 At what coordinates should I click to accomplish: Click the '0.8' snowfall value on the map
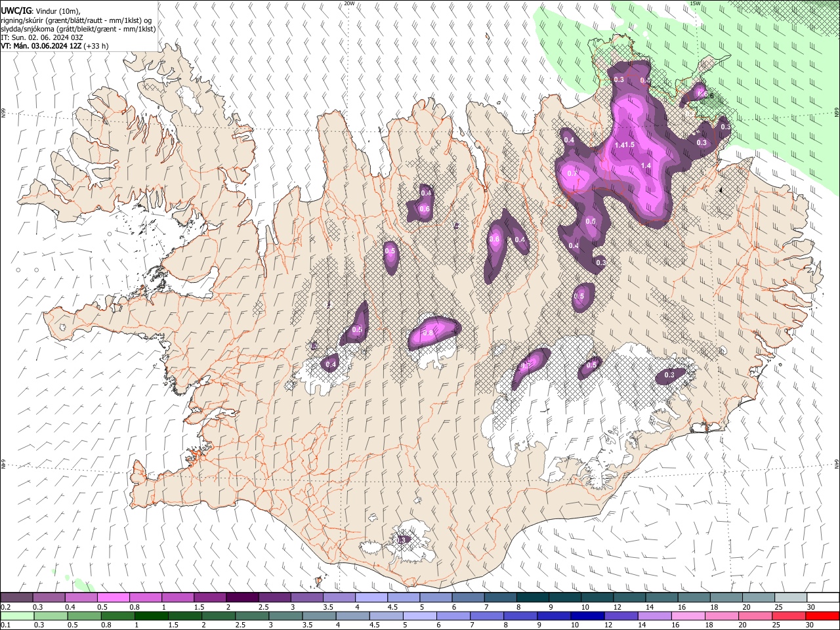tap(428, 333)
